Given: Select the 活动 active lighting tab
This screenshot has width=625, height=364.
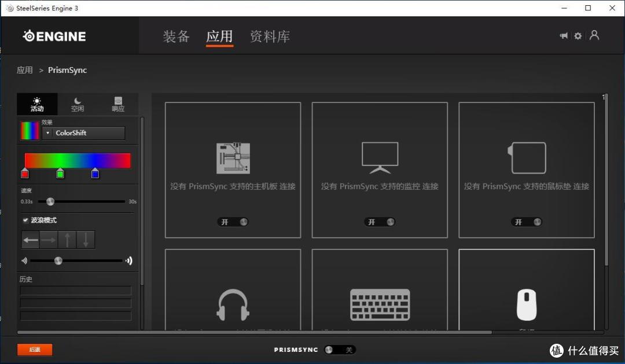Looking at the screenshot, I should coord(37,104).
